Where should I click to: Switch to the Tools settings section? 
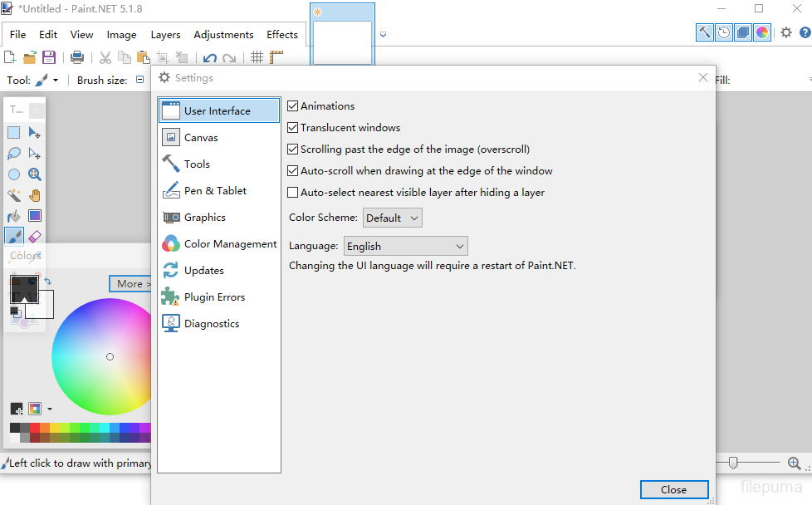[x=219, y=164]
